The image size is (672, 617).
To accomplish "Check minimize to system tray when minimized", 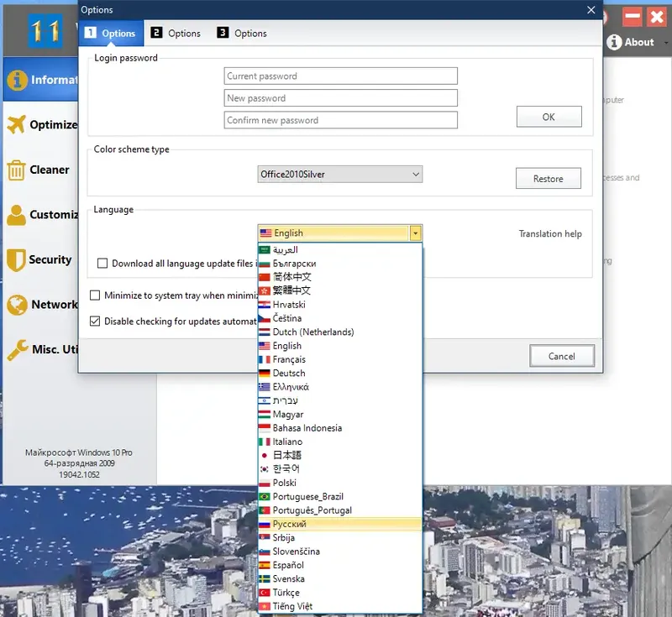I will (97, 295).
